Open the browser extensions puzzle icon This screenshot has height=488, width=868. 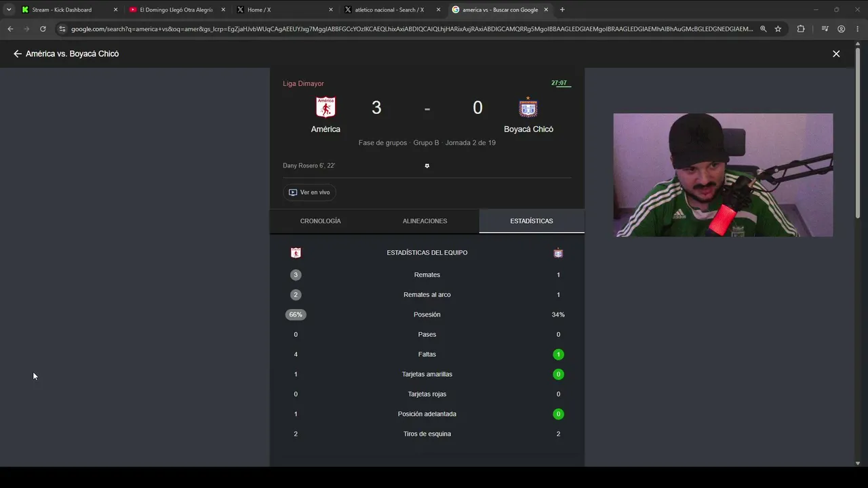[x=801, y=29]
